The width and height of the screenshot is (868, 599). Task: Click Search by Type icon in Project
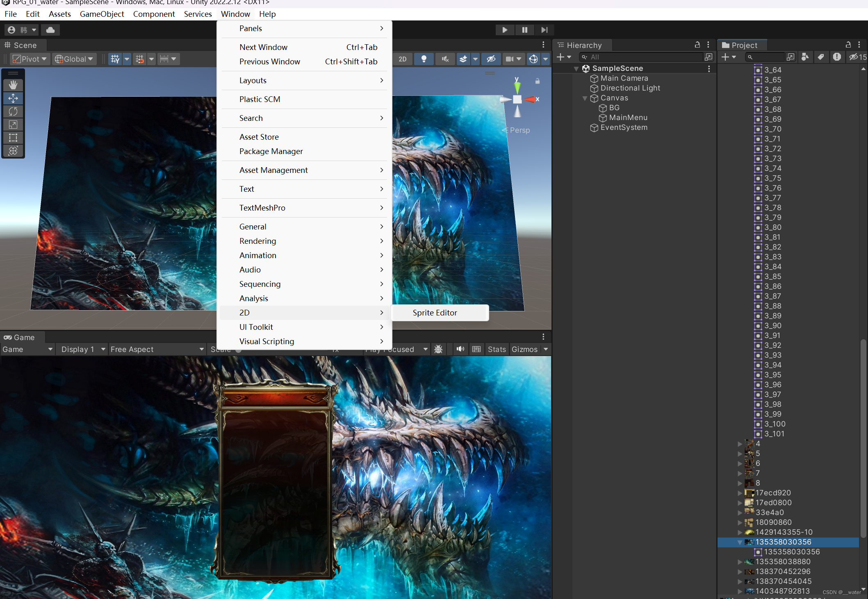point(805,57)
